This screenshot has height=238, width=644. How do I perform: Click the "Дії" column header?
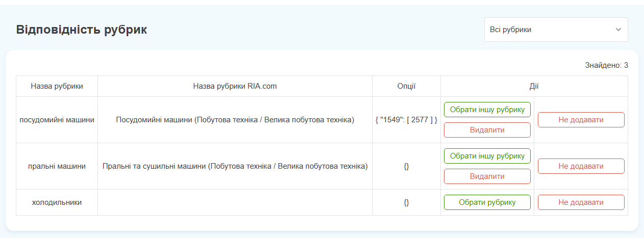click(534, 86)
